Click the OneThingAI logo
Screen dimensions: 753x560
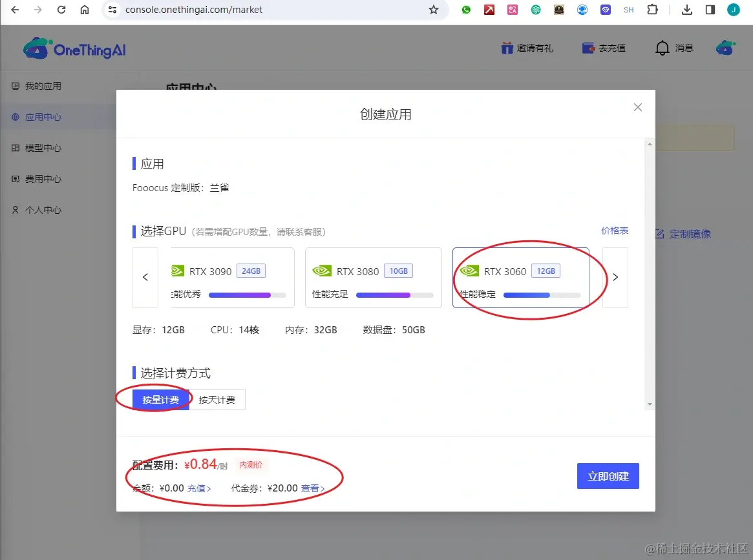pyautogui.click(x=75, y=48)
